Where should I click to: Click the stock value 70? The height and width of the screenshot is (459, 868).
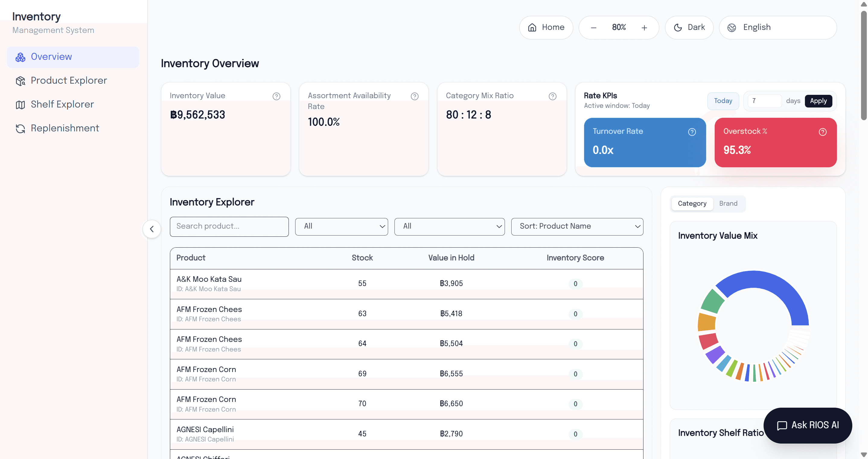[362, 404]
